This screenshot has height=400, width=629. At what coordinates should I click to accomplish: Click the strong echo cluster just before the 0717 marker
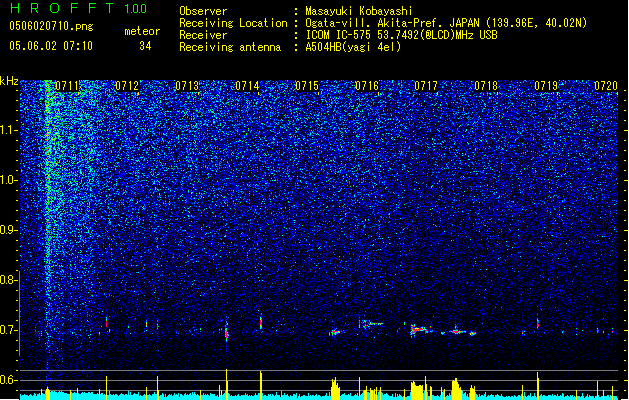(420, 330)
